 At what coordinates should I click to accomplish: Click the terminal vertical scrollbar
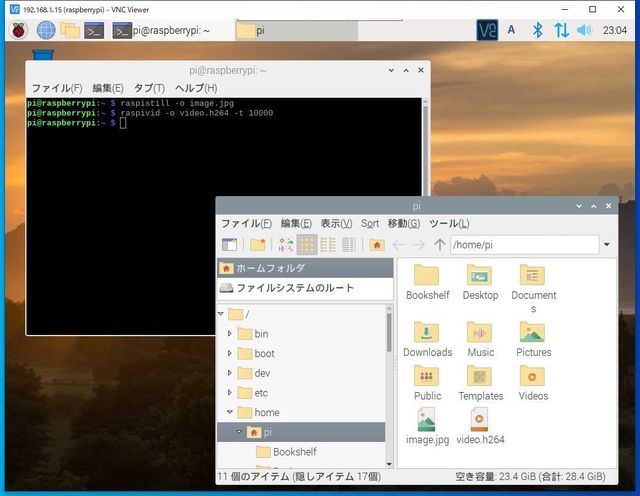(x=425, y=147)
